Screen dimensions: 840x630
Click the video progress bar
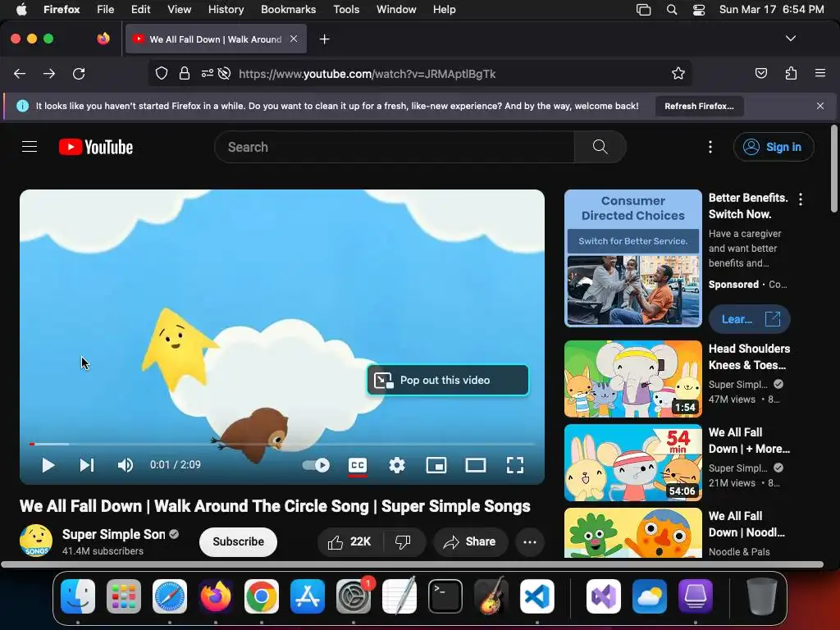282,444
